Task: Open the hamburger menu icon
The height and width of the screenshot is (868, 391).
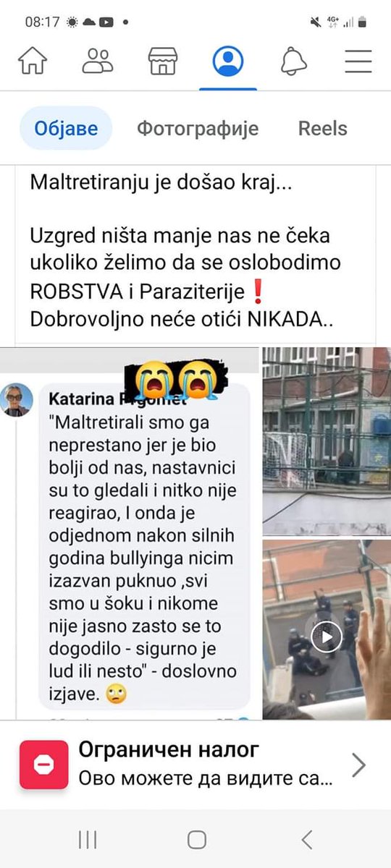Action: pos(358,61)
